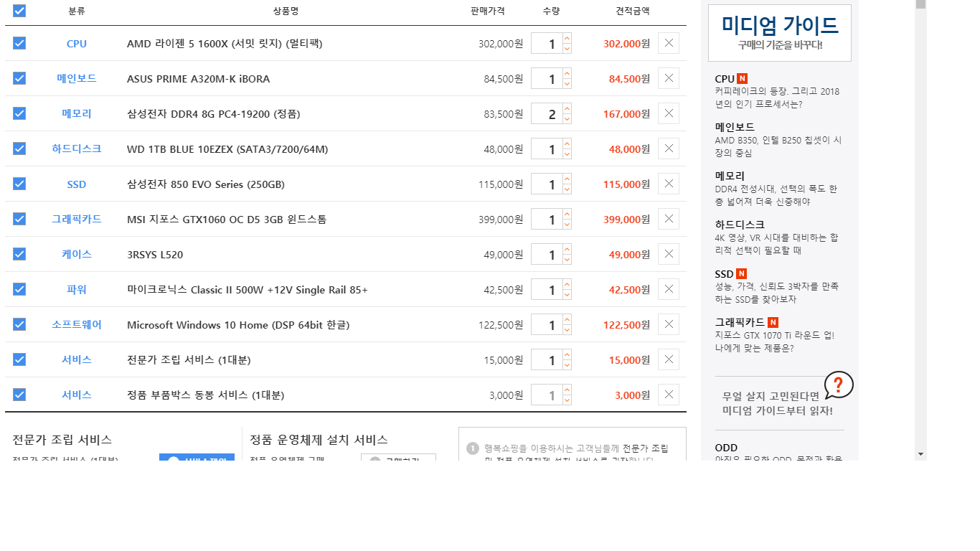Remove the 정품 부품박스 동봉 서비스 row X icon
This screenshot has width=980, height=551.
click(669, 395)
